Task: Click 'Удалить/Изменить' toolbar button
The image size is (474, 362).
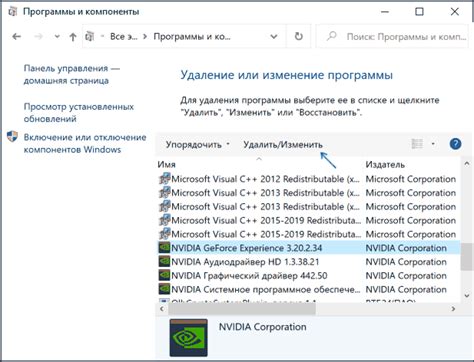Action: click(x=283, y=145)
